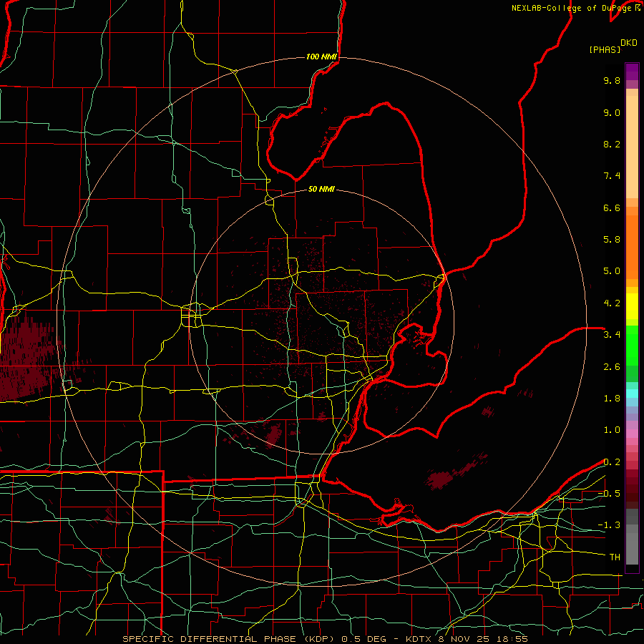Screen dimensions: 644x644
Task: Click the DKD label above the color scale
Action: (629, 43)
